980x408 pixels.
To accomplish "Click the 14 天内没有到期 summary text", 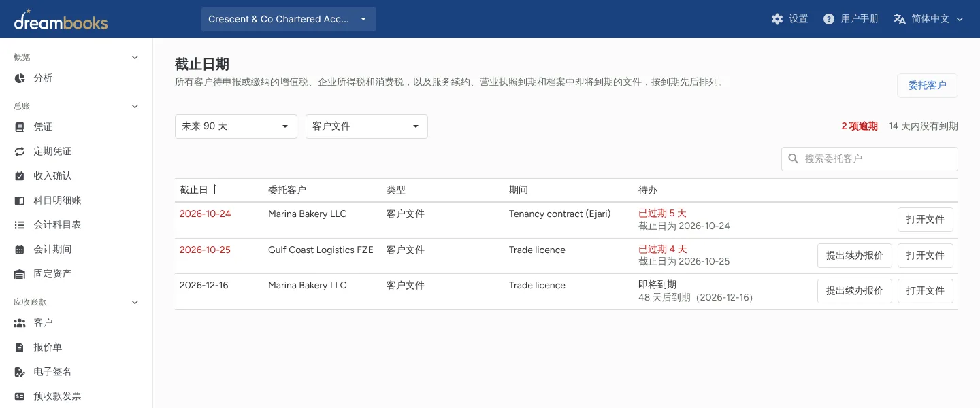I will click(x=924, y=126).
